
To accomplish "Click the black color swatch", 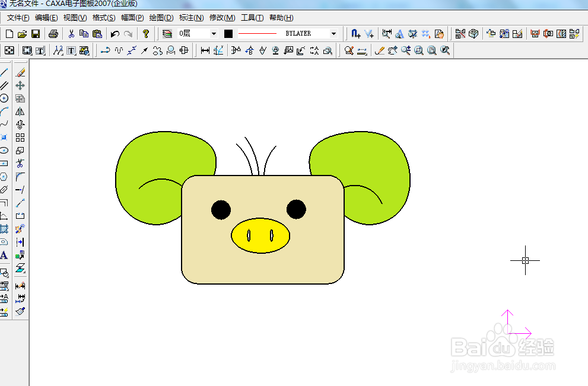I will (x=228, y=34).
